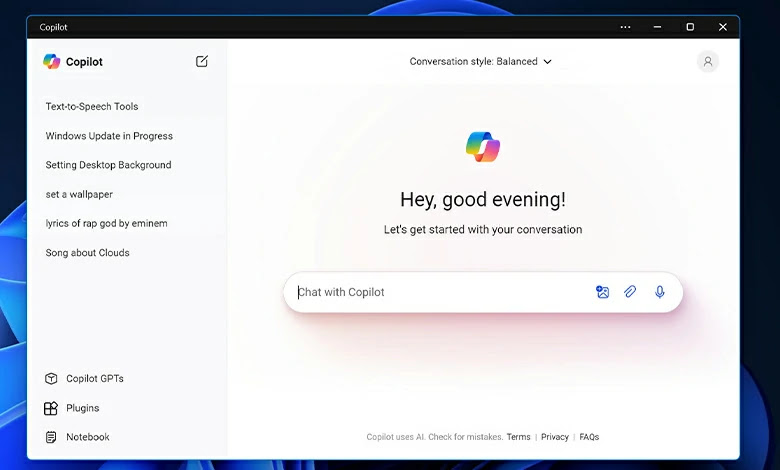The height and width of the screenshot is (470, 780).
Task: Click the Copilot GPTs cube icon
Action: click(51, 378)
